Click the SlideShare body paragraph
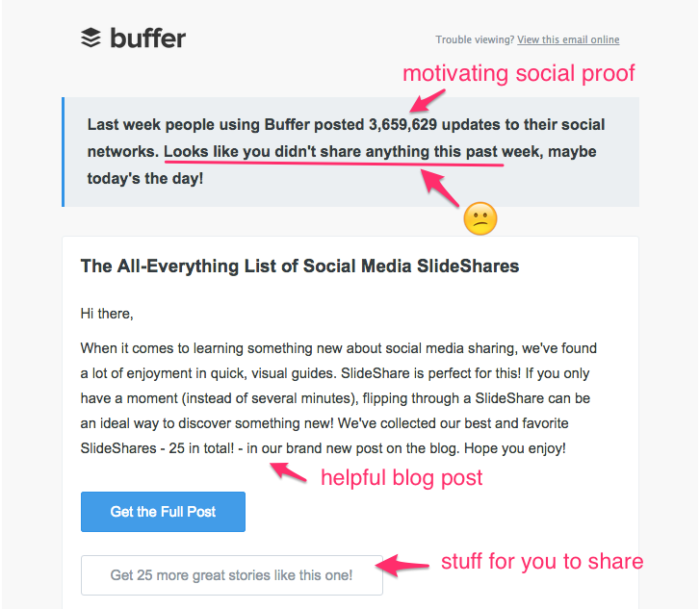Screen dimensions: 700x609 (338, 398)
